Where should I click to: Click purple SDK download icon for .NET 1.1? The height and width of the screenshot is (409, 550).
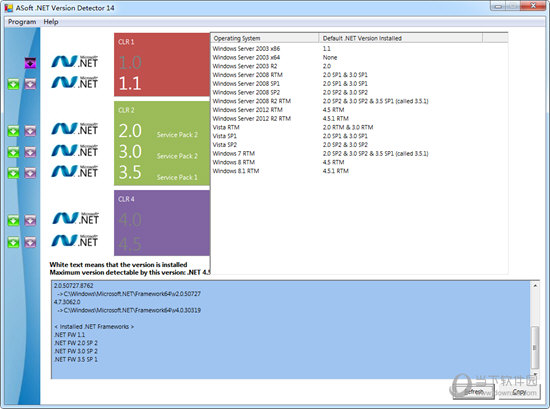click(30, 84)
